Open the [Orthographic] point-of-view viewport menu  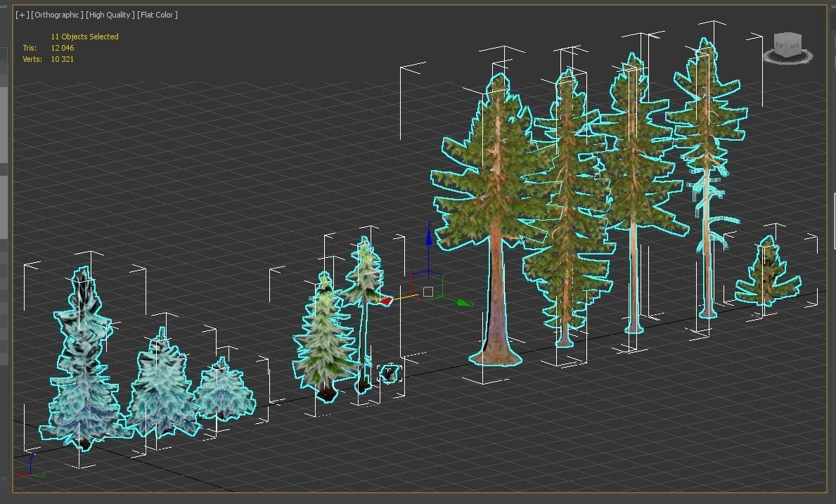tap(57, 15)
